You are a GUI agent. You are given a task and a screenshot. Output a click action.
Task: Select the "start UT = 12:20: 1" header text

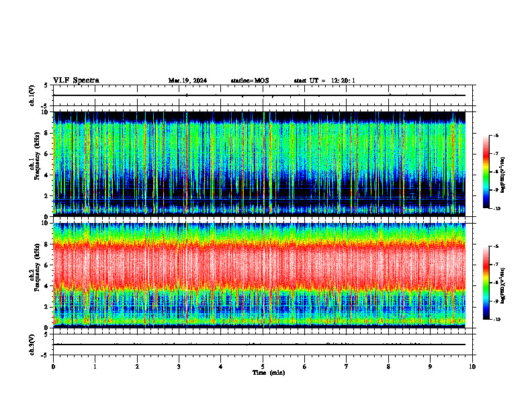pos(324,81)
